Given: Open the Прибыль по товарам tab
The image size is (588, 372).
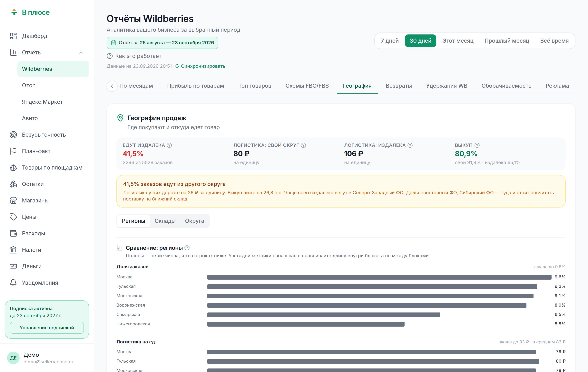Looking at the screenshot, I should 196,86.
